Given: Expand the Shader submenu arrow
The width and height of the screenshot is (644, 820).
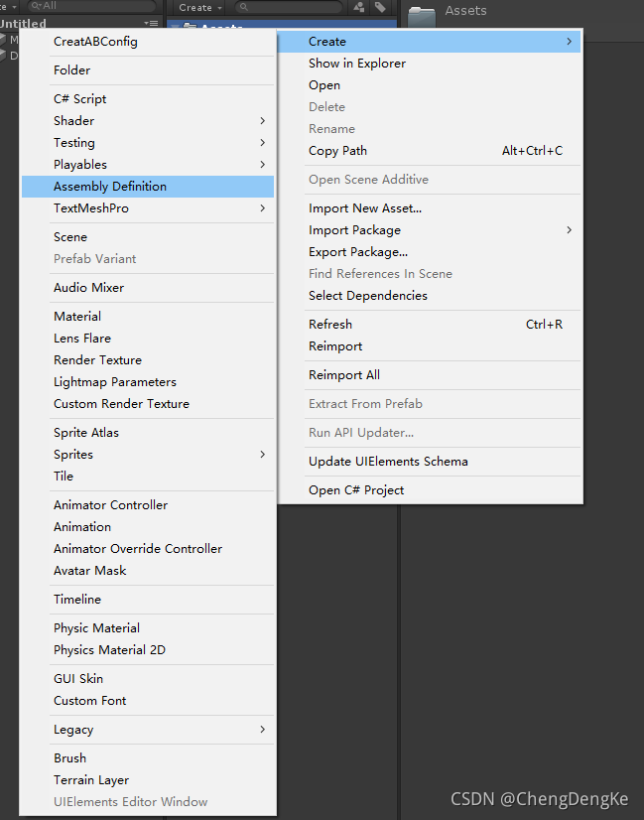Looking at the screenshot, I should coord(262,121).
